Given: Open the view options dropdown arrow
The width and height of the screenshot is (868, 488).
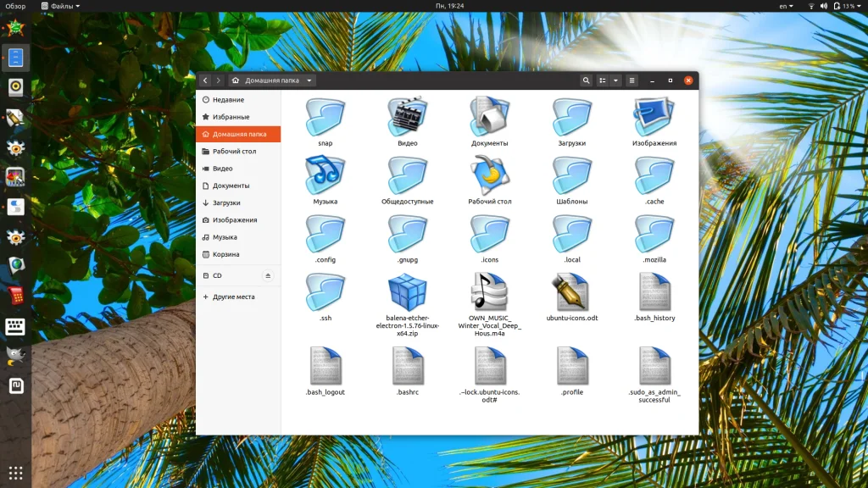Looking at the screenshot, I should tap(616, 80).
